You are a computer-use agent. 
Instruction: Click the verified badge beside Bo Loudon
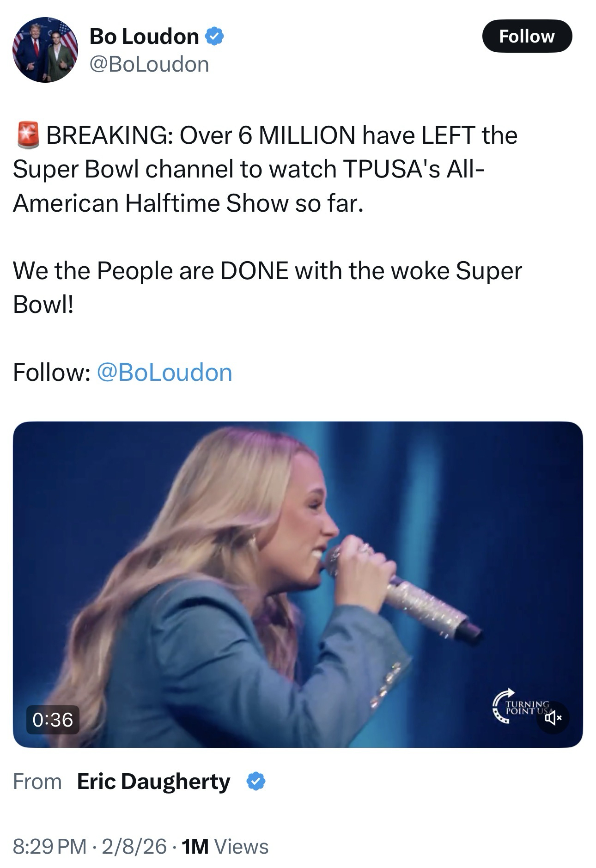214,36
